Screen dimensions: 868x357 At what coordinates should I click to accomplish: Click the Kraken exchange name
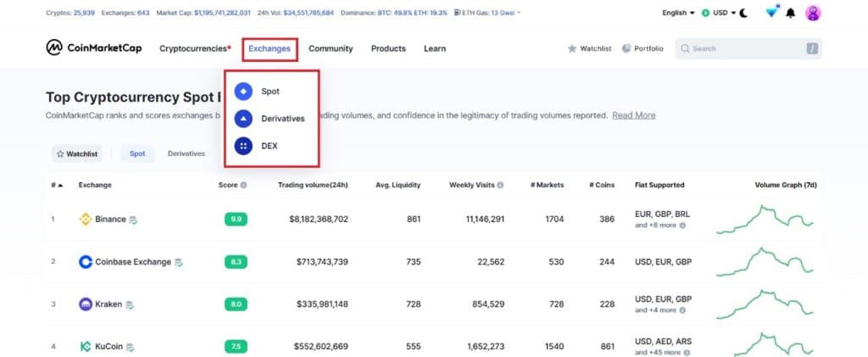(108, 304)
